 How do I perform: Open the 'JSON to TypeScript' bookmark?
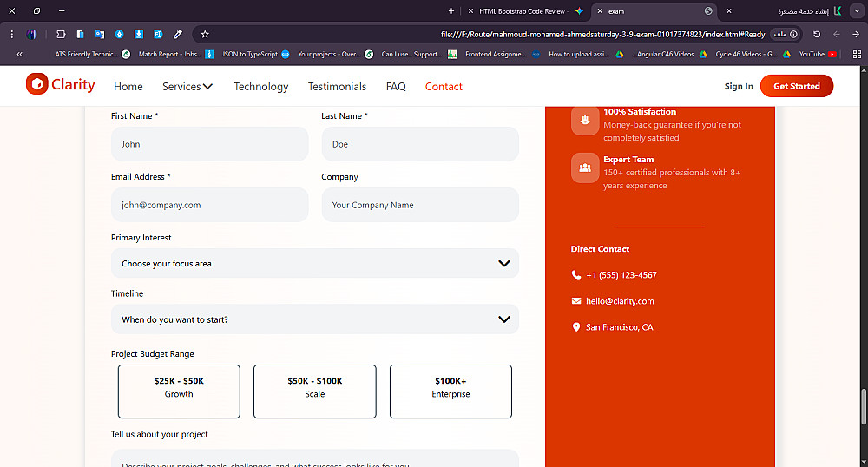(256, 54)
